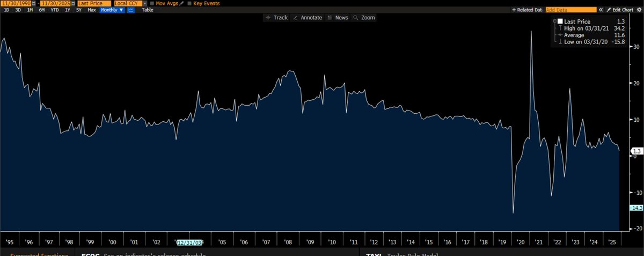The image size is (644, 256).
Task: Click the 12/31/03 date marker on axis
Action: [189, 243]
